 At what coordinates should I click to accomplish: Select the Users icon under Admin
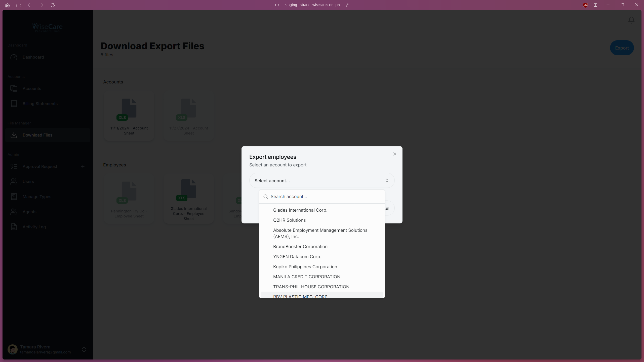[14, 182]
